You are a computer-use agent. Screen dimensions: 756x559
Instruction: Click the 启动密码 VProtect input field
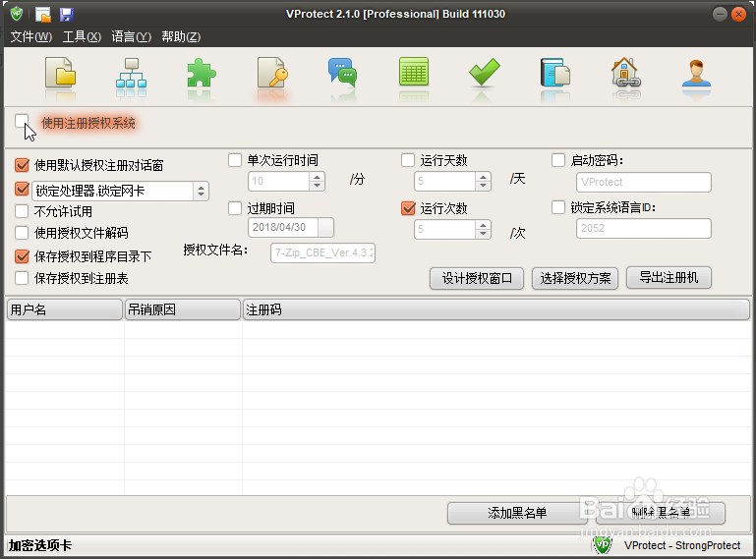coord(644,182)
